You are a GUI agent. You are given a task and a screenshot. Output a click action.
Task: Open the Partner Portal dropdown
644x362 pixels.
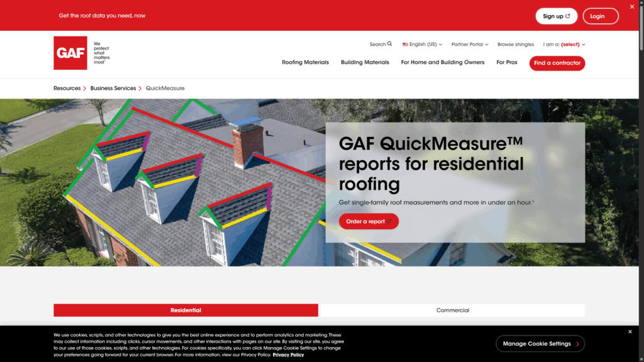coord(470,44)
